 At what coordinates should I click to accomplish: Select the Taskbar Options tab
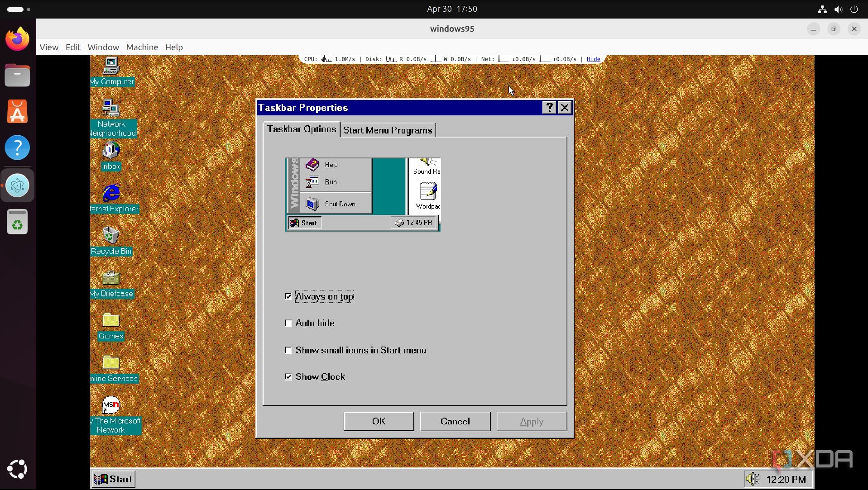[302, 129]
